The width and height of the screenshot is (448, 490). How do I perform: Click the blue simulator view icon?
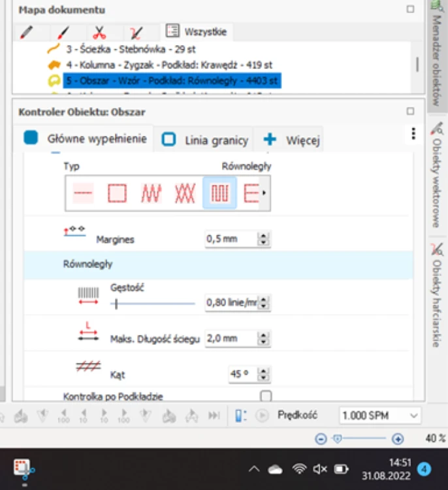point(240,416)
